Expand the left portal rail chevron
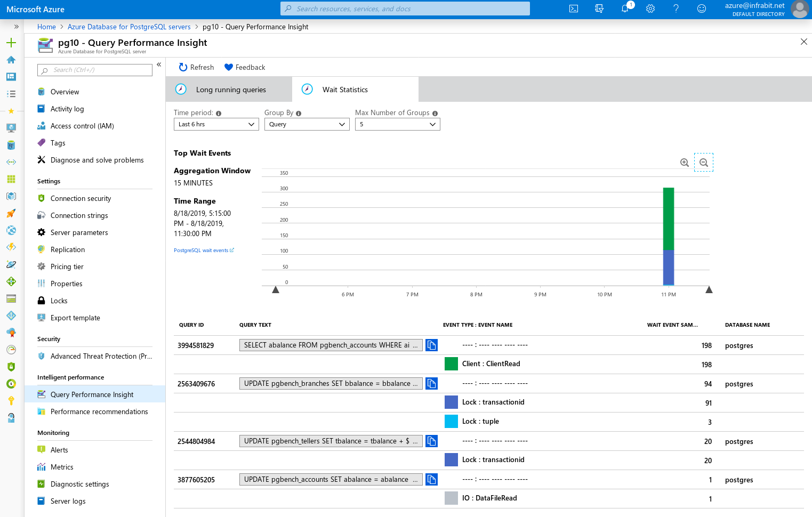The width and height of the screenshot is (812, 517). 17,27
